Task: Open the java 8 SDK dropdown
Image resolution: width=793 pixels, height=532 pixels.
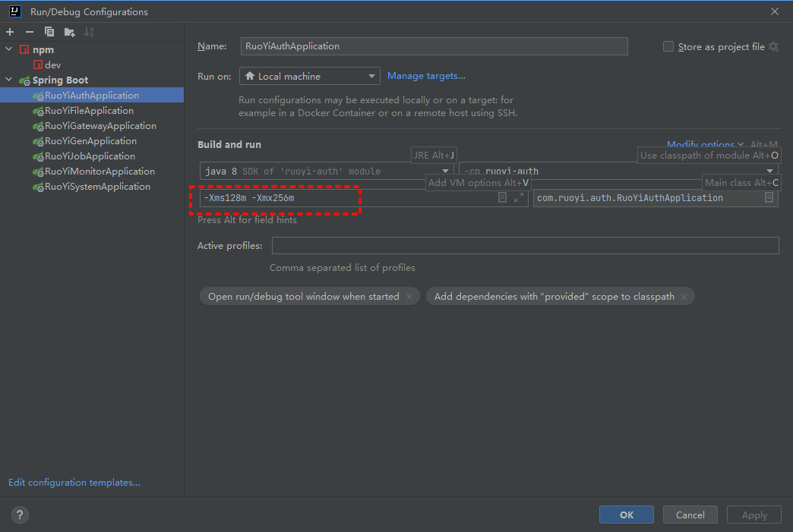Action: pos(326,171)
